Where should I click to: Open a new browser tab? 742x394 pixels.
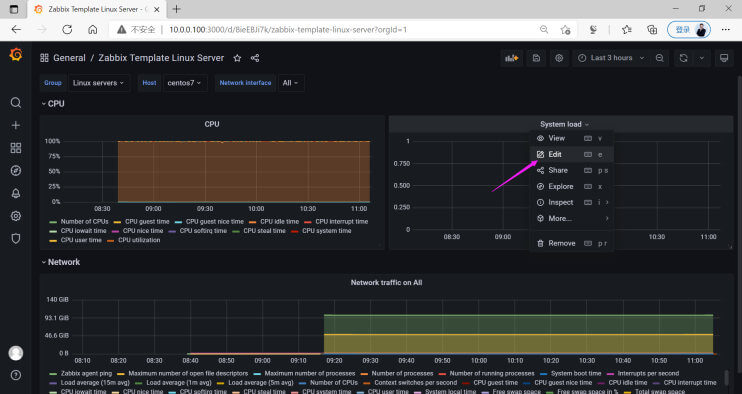click(176, 9)
